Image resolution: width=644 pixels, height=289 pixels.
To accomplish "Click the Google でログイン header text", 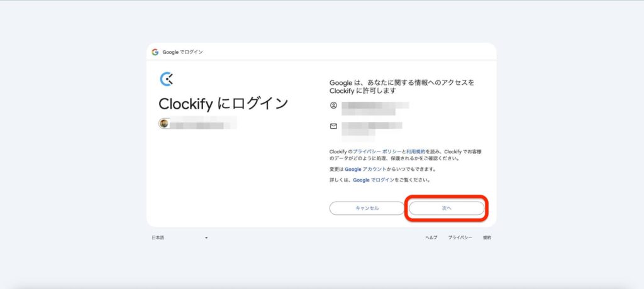I will (x=182, y=52).
